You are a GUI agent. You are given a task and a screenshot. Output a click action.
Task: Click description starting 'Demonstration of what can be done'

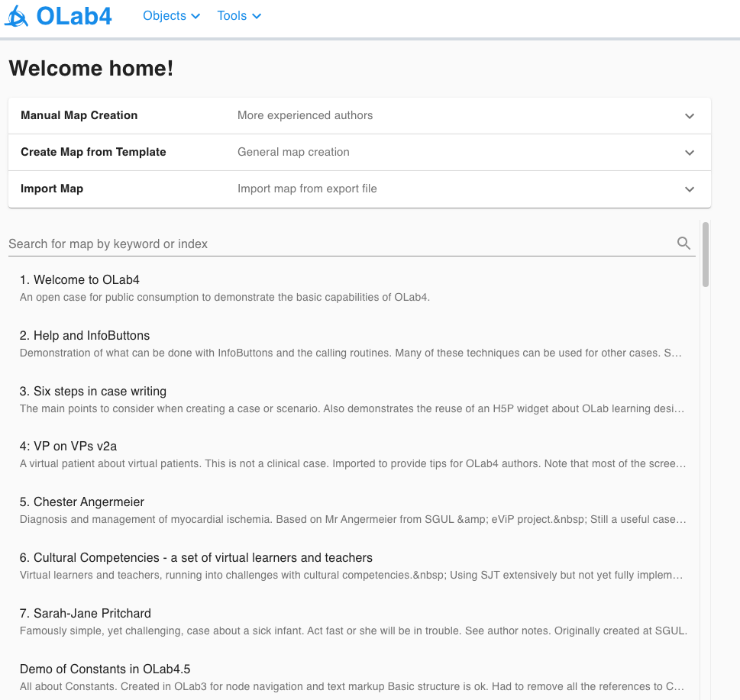[x=351, y=353]
